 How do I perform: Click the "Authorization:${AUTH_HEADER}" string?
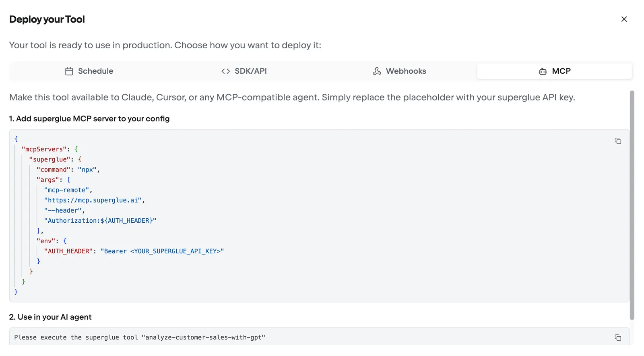(x=100, y=221)
